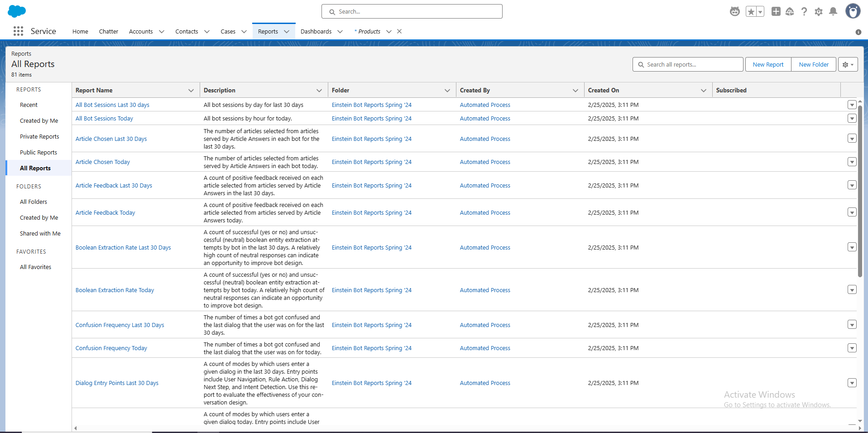Image resolution: width=868 pixels, height=433 pixels.
Task: Open Einstein Bot Reports folder in All Bot Sessions Today row
Action: pyautogui.click(x=372, y=118)
